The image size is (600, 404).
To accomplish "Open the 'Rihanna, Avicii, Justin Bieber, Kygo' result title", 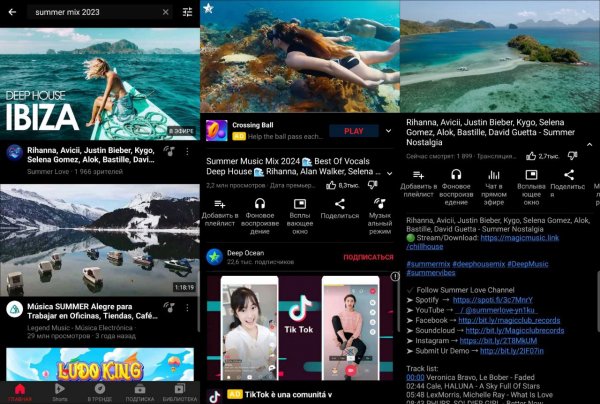I will (91, 155).
